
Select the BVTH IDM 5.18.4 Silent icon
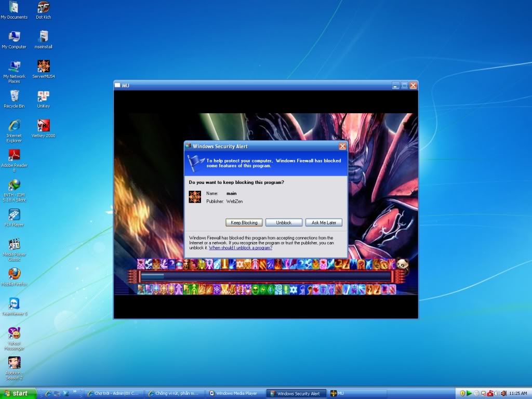(14, 190)
